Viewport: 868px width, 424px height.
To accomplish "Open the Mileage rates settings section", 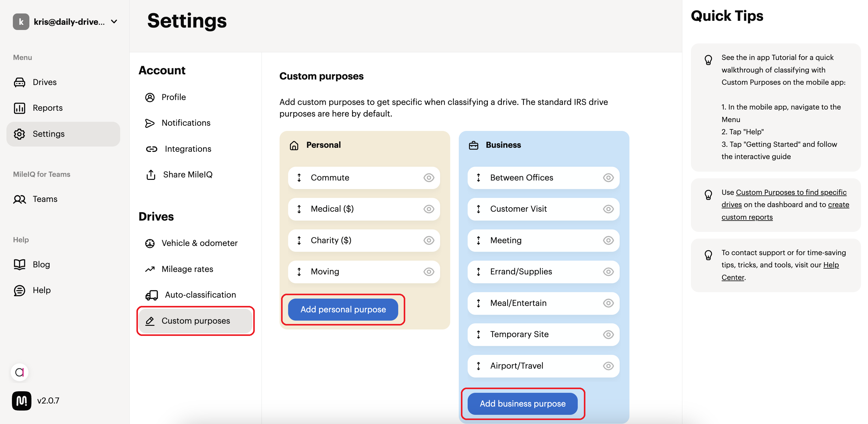I will [187, 269].
